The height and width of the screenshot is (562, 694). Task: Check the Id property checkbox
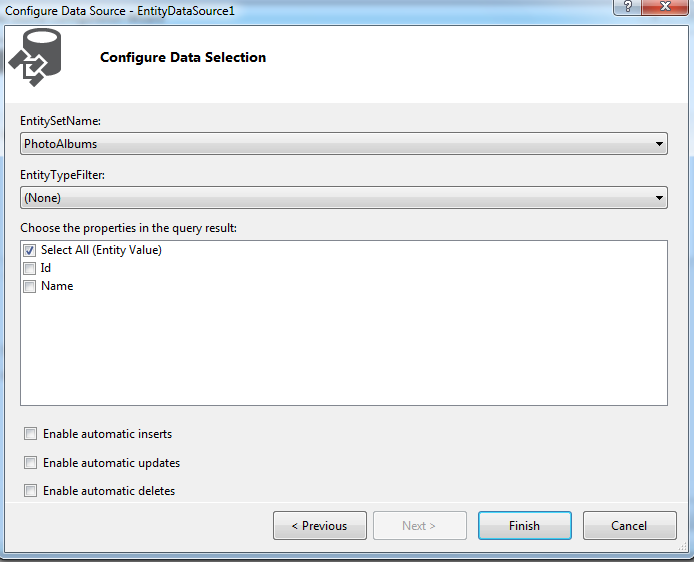point(30,268)
